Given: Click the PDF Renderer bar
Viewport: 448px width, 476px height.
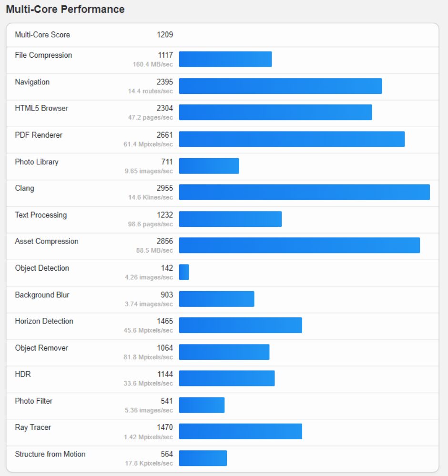Looking at the screenshot, I should pyautogui.click(x=292, y=139).
